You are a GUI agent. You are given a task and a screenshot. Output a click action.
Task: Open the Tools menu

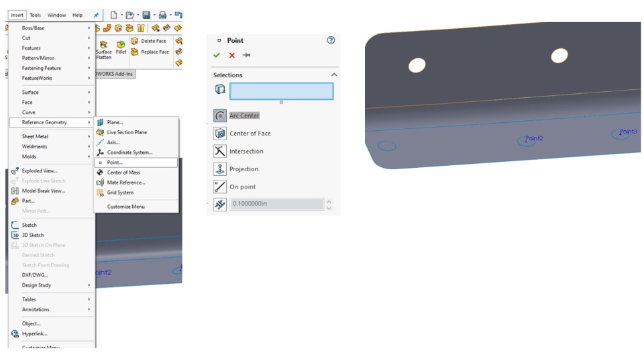click(36, 15)
